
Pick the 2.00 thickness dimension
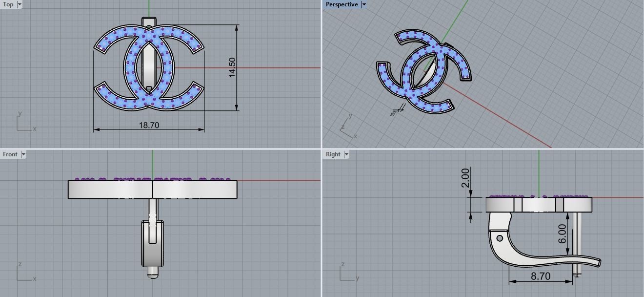pyautogui.click(x=465, y=178)
